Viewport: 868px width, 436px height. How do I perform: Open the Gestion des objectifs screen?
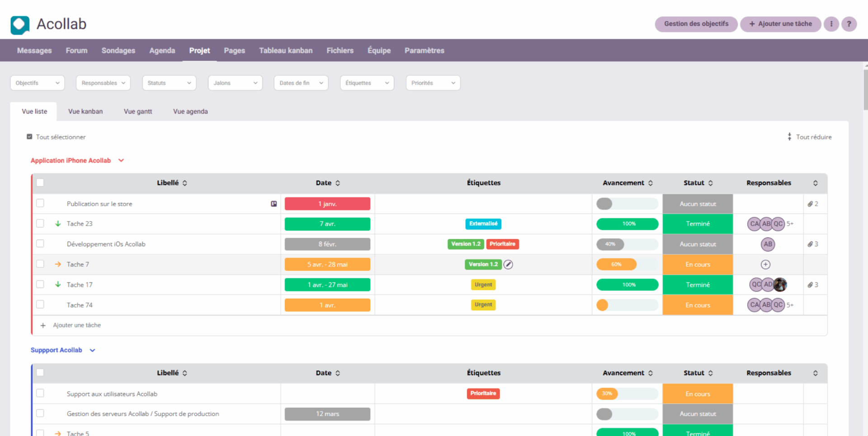pyautogui.click(x=696, y=24)
